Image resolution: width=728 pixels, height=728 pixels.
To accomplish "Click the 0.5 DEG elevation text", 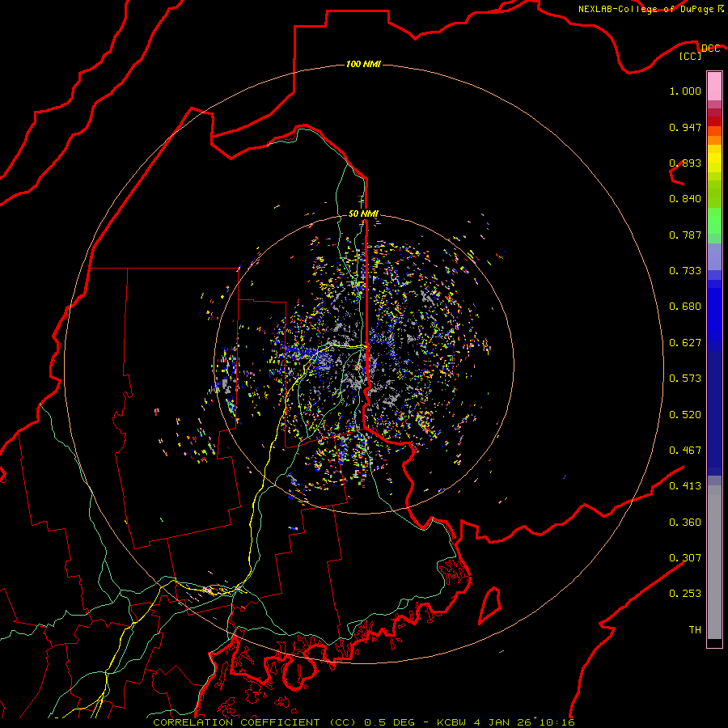I will tap(389, 722).
